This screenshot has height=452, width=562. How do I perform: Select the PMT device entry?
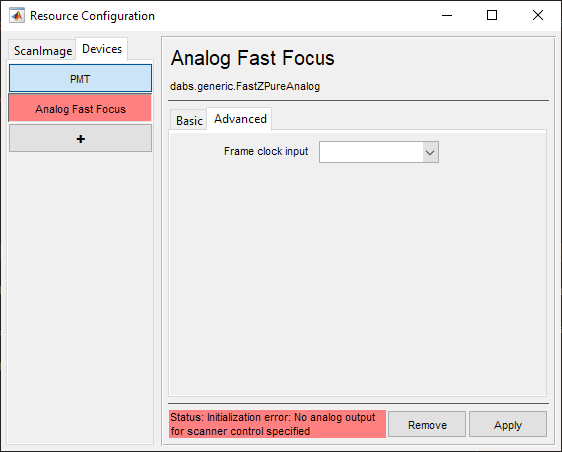click(80, 78)
